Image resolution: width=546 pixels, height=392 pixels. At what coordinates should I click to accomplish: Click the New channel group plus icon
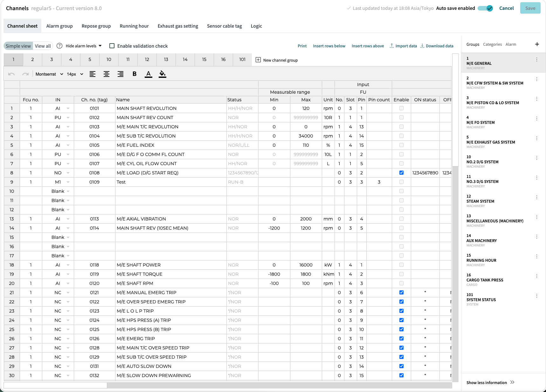[258, 60]
